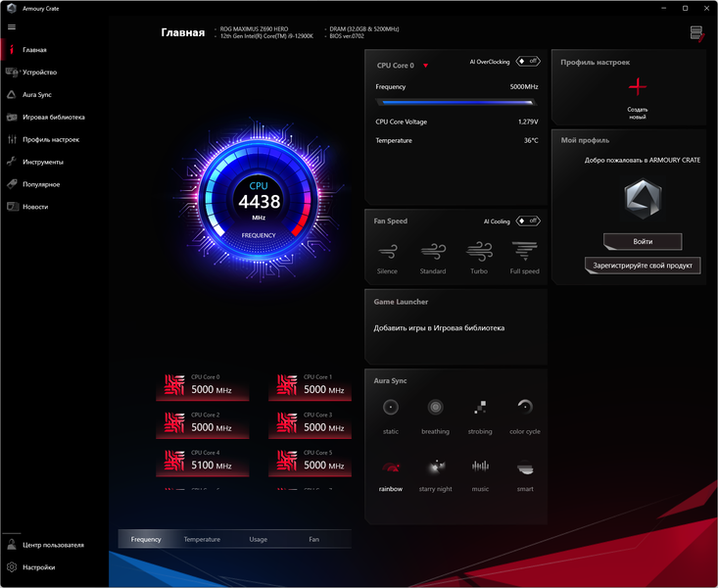Click the CPU Core 5 tile icon
The width and height of the screenshot is (718, 588).
pos(287,461)
